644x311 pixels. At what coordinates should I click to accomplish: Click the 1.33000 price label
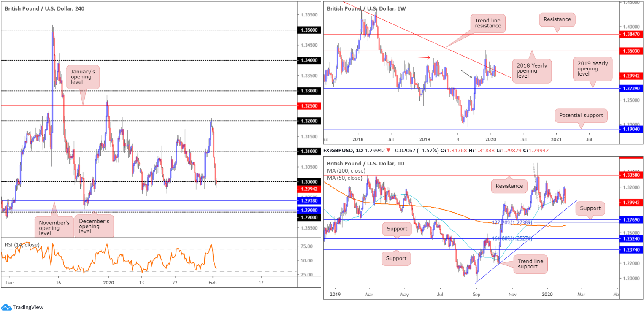[x=310, y=91]
